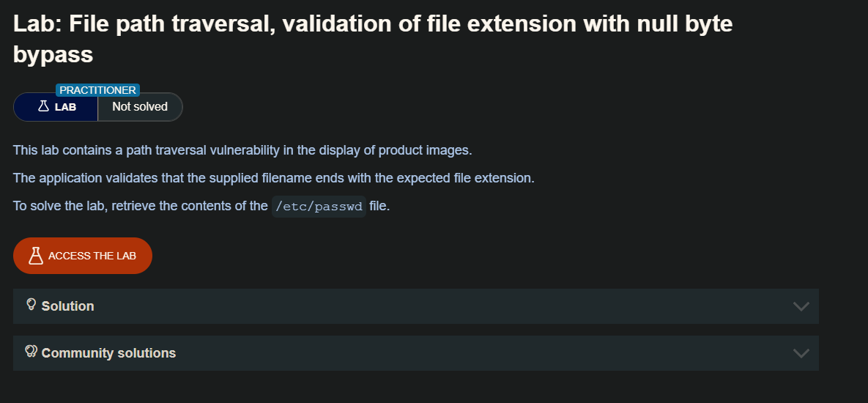Screen dimensions: 868x403
Task: Click the Not solved status indicator
Action: pos(140,107)
